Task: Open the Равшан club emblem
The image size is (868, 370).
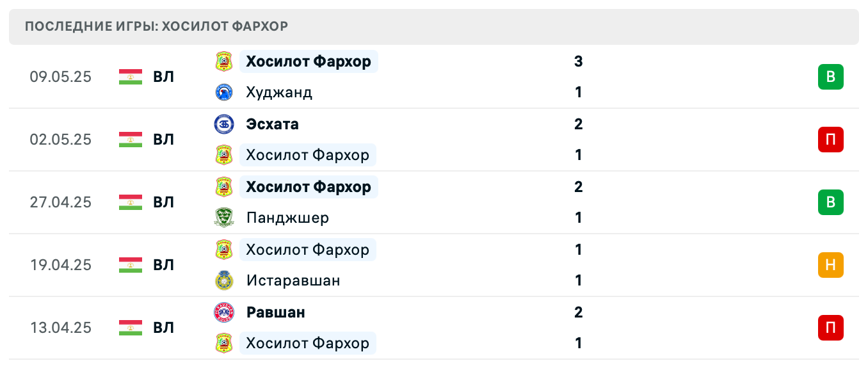Action: tap(224, 312)
